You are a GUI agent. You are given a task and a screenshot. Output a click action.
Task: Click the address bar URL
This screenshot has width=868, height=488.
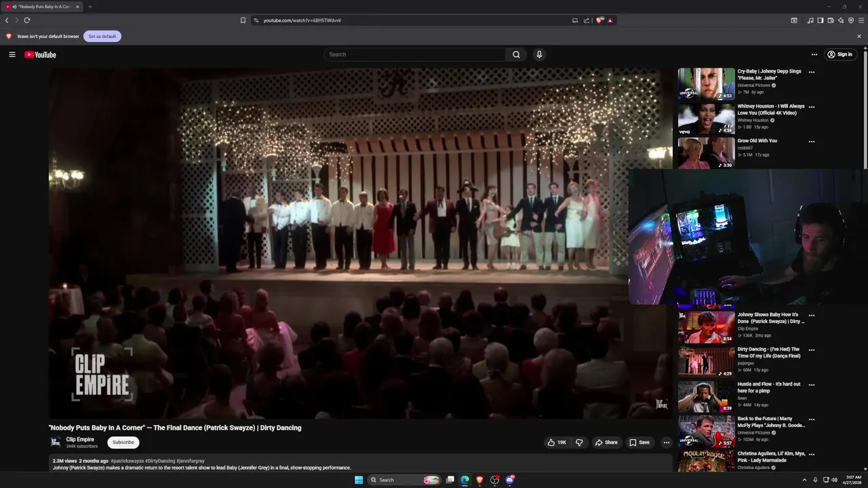(x=302, y=20)
